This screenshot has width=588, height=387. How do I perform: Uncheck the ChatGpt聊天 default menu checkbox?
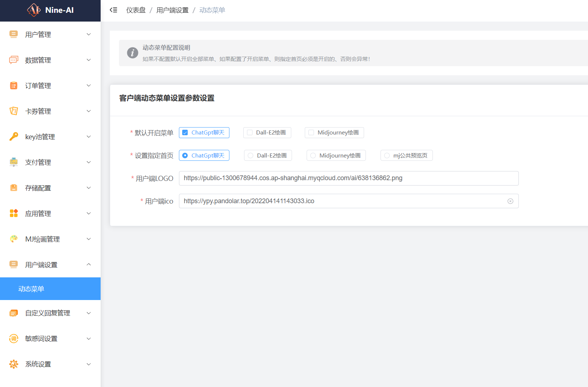(185, 133)
